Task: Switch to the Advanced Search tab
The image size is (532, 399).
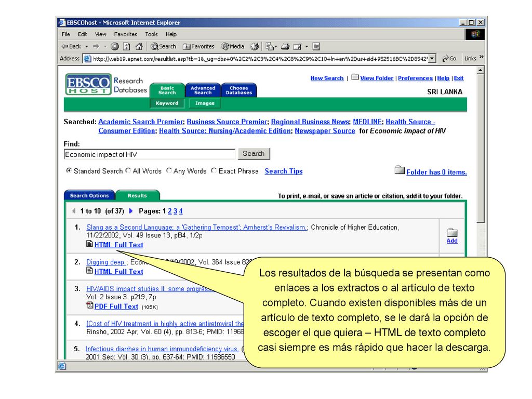Action: pyautogui.click(x=203, y=90)
